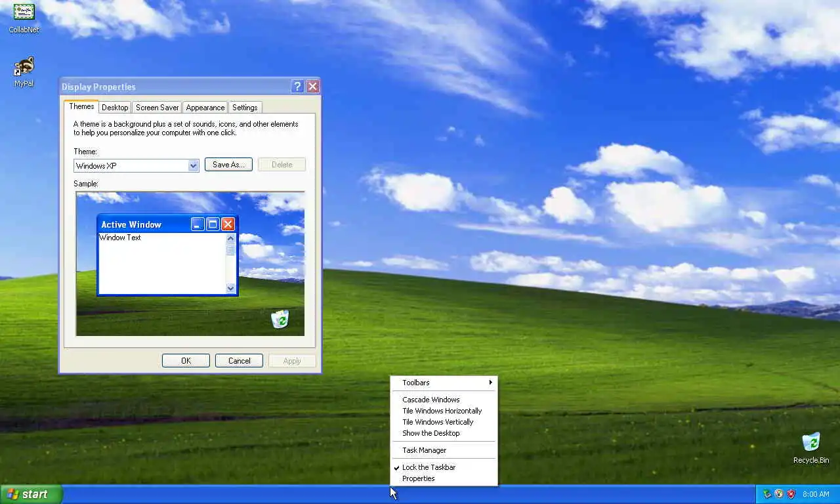Screen dimensions: 840x504
Task: Select Tile Windows Horizontally
Action: pos(444,411)
